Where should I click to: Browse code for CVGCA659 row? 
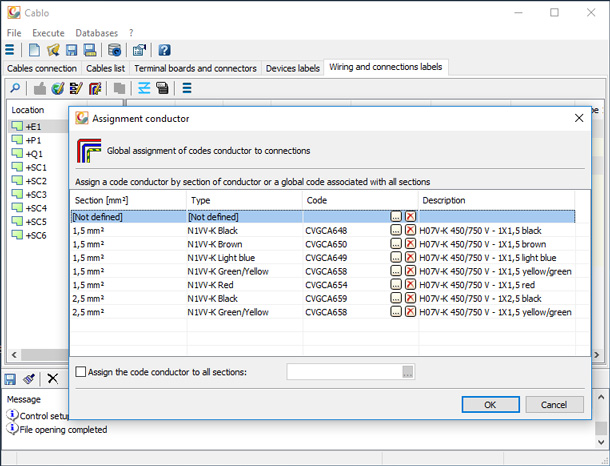396,298
